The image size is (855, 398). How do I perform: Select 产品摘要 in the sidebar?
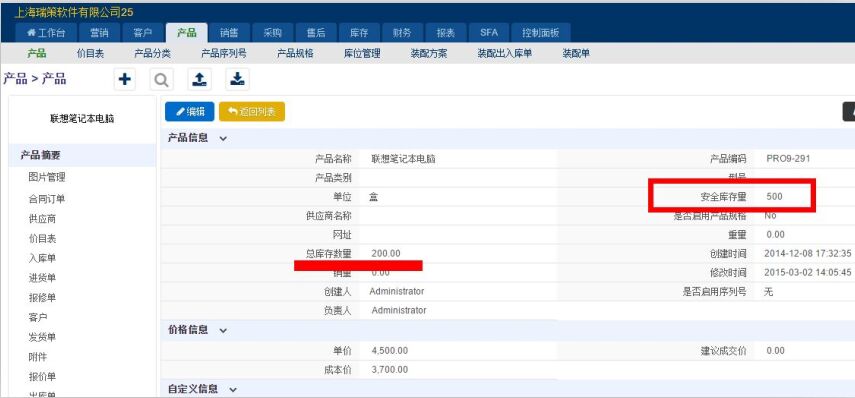click(x=83, y=155)
